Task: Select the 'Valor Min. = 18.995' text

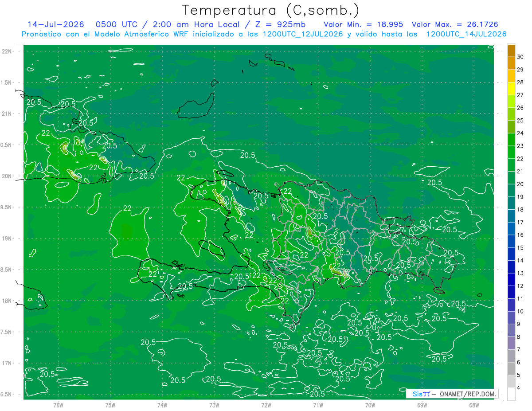Action: coord(364,24)
